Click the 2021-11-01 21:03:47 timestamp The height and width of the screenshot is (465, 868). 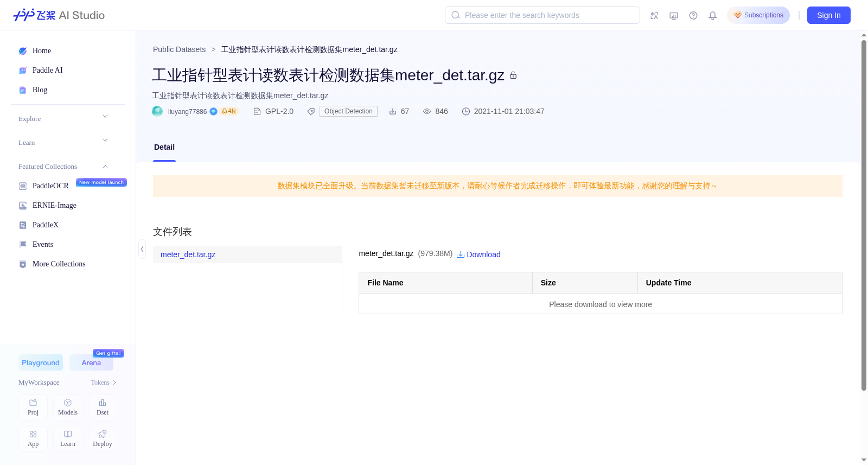coord(509,111)
